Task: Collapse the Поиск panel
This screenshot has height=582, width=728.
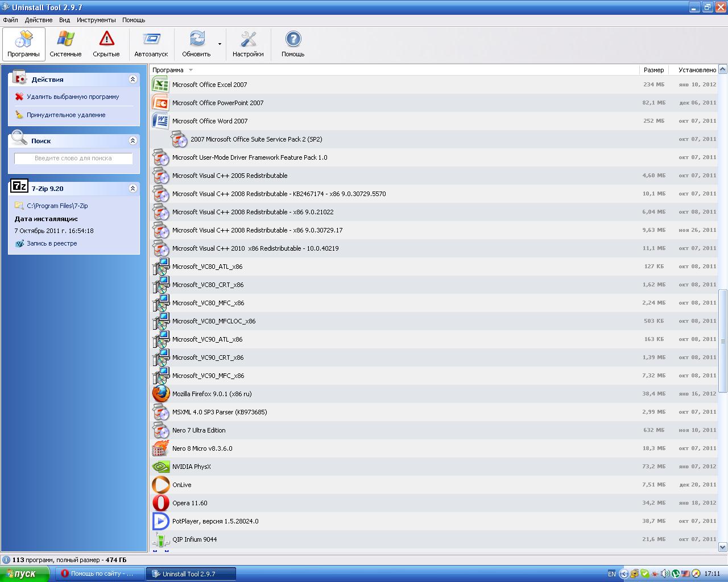Action: click(133, 140)
